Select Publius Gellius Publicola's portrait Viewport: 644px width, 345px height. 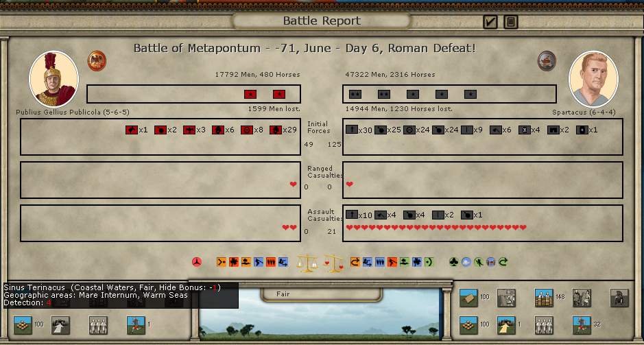tap(53, 79)
